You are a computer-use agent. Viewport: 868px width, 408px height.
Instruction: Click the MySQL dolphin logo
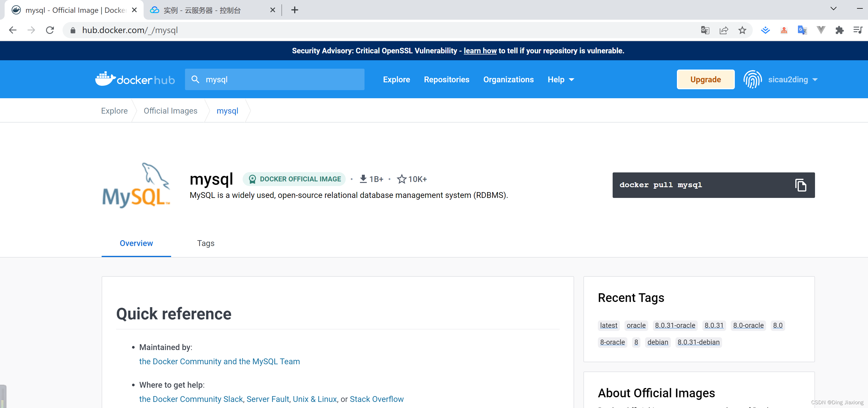click(x=136, y=185)
